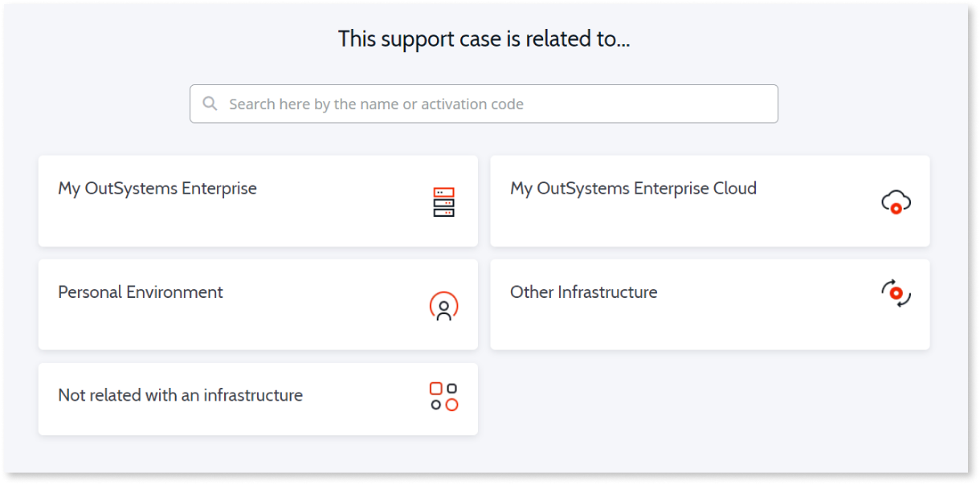The height and width of the screenshot is (485, 980).
Task: Pick Not related with an infrastructure
Action: point(257,398)
